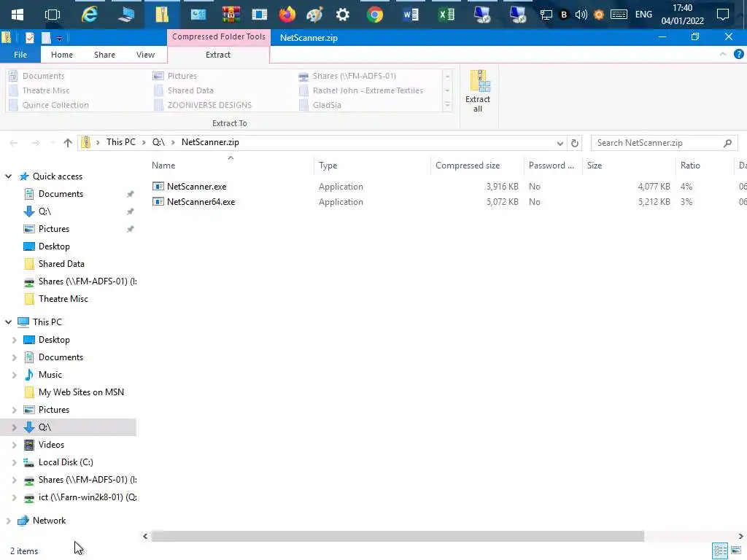Screen dimensions: 747x560
Task: Select the NetScanner.exe file icon
Action: pos(158,186)
